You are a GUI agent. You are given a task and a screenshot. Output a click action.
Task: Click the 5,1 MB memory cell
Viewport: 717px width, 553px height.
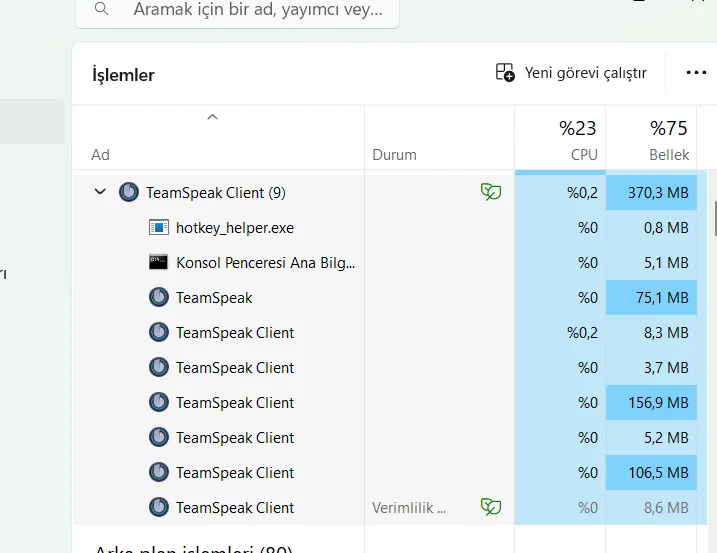(652, 263)
